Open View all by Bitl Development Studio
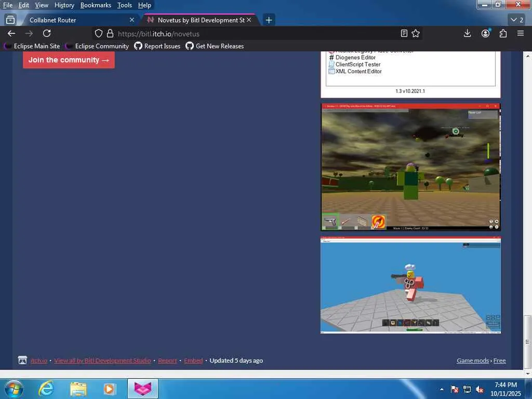Viewport: 532px width, 399px height. click(x=102, y=361)
